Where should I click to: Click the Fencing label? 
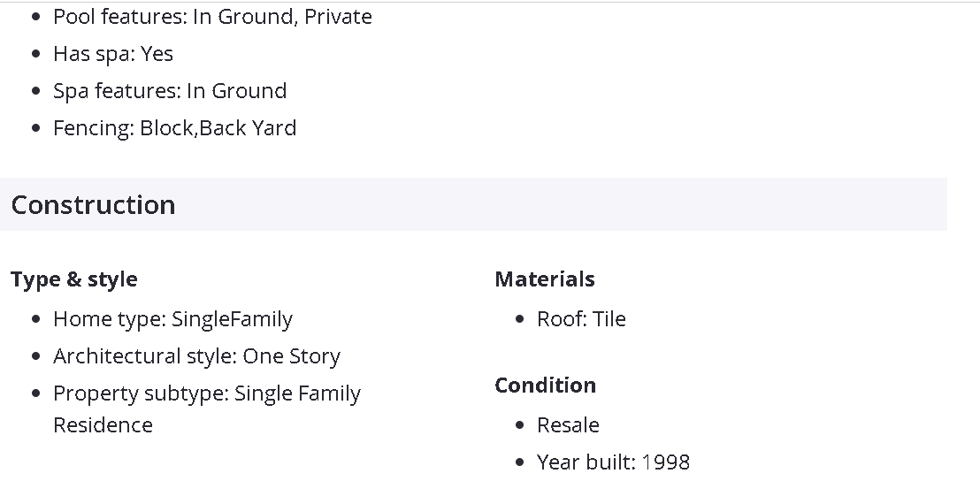point(93,128)
